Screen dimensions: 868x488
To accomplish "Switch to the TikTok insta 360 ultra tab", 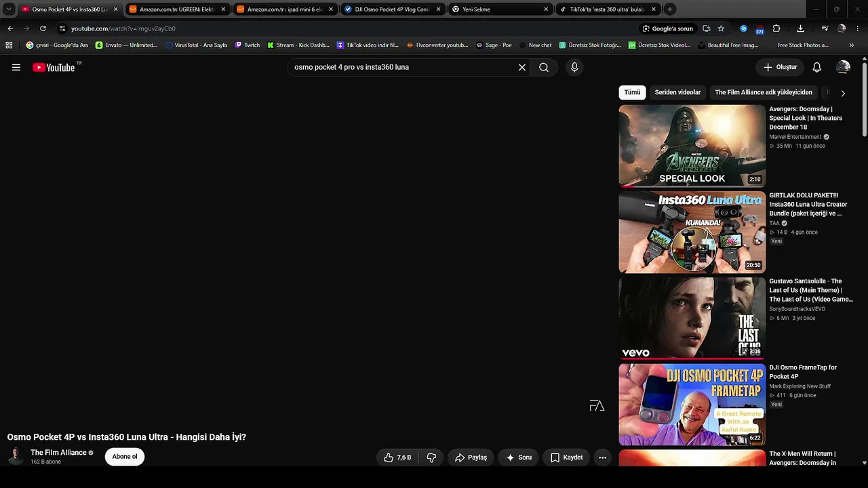I will tap(608, 9).
